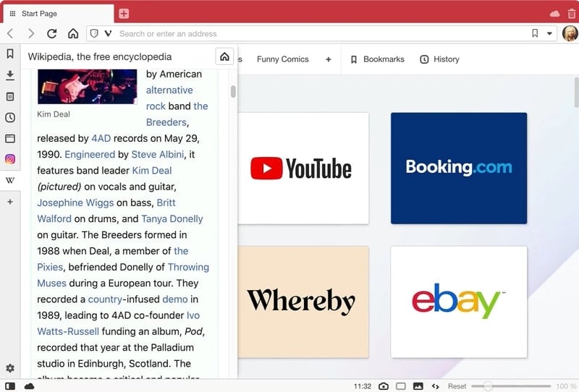The height and width of the screenshot is (392, 579).
Task: Click the Wikipedia panel scrollbar
Action: click(x=233, y=91)
